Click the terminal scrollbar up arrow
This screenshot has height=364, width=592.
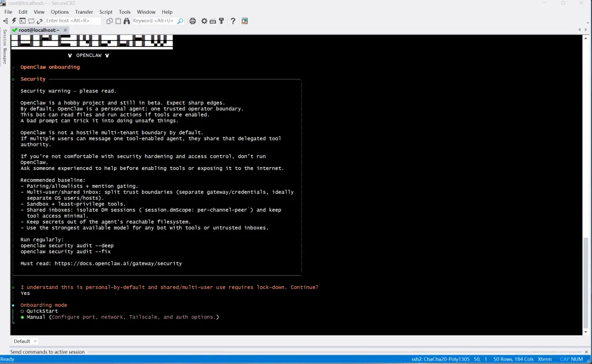(585, 38)
